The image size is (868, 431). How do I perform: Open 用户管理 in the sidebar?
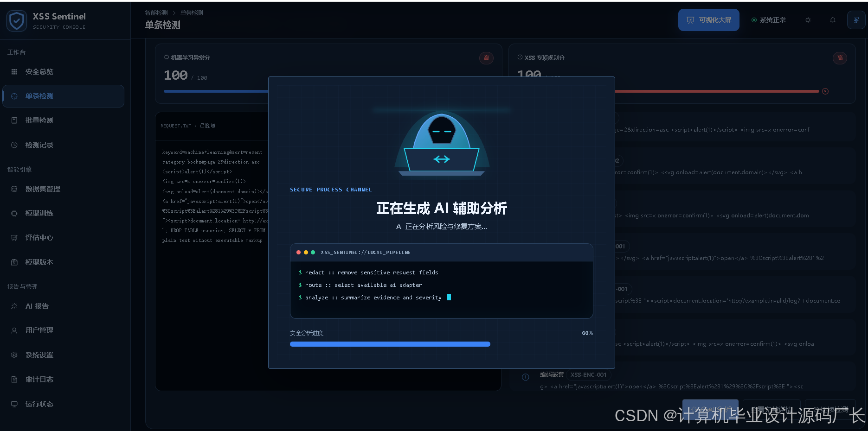[64, 330]
